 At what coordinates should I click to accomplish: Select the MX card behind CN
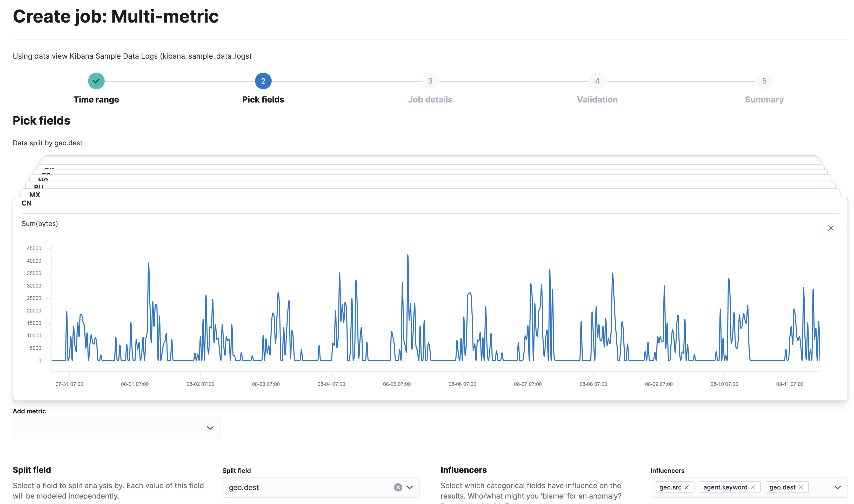34,195
